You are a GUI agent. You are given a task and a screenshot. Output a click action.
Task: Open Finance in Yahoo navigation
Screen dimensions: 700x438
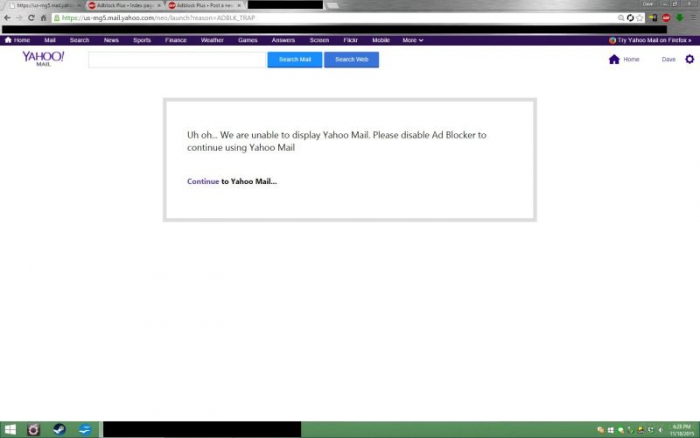click(175, 40)
